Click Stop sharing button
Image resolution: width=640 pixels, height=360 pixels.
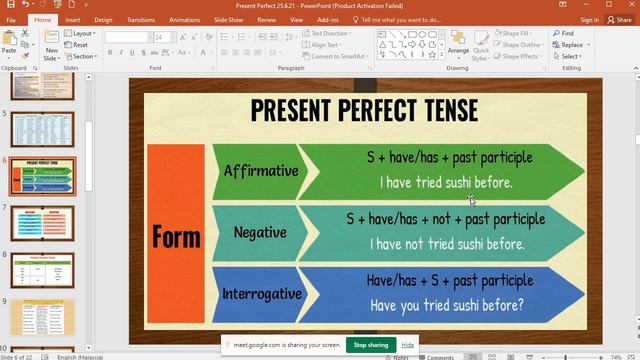(371, 345)
